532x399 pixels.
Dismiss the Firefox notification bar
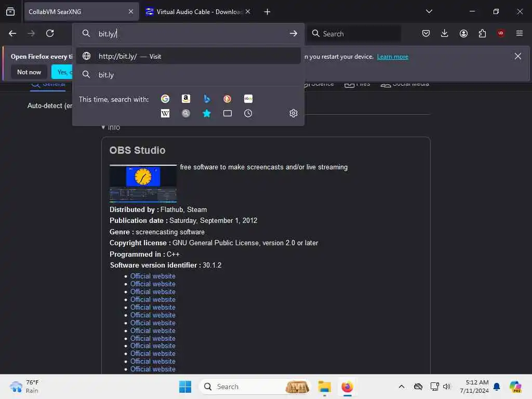(518, 56)
